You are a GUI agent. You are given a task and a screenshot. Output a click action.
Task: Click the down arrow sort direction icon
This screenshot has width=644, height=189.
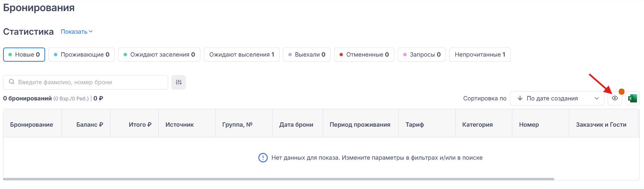click(x=520, y=98)
